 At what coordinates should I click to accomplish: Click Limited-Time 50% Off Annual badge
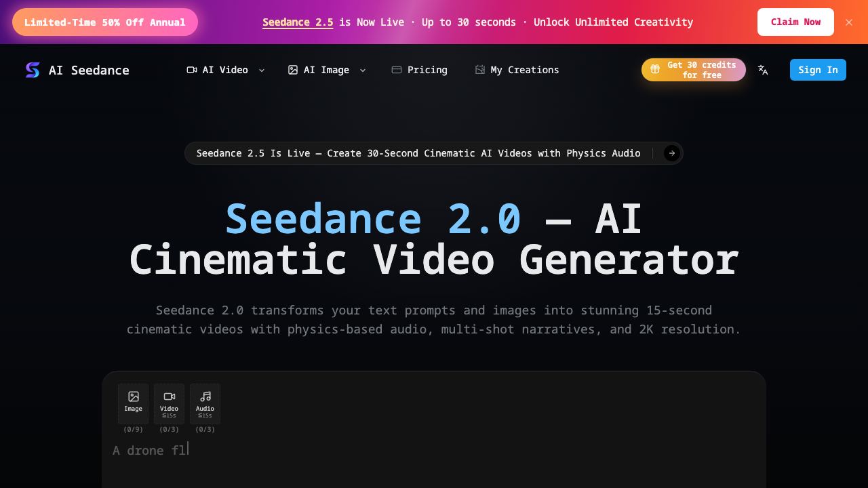pyautogui.click(x=105, y=22)
